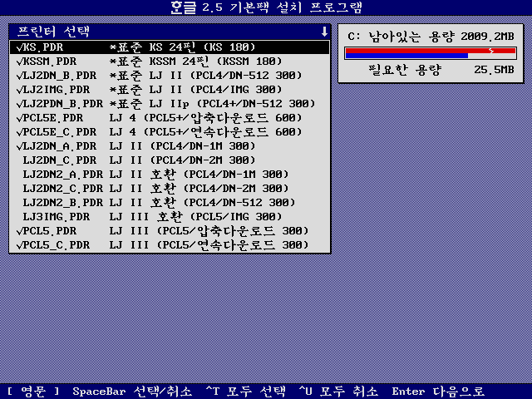The height and width of the screenshot is (399, 532).
Task: Toggle the PCL5_C.PDR checkmark
Action: 19,245
